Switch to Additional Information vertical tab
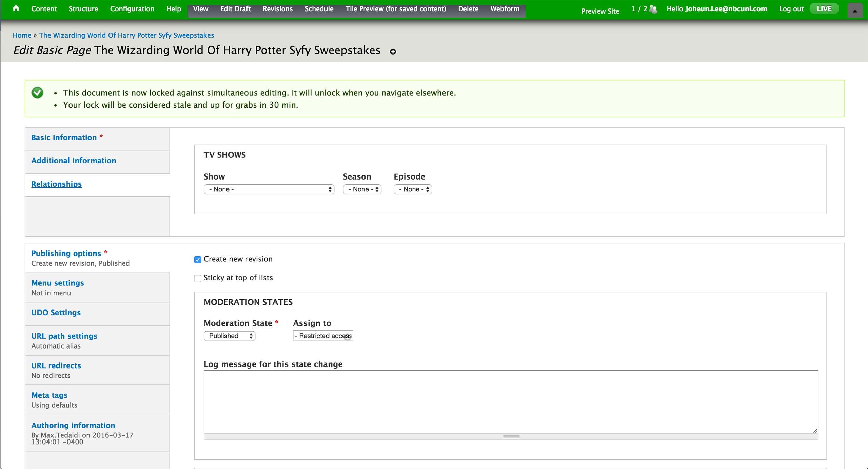This screenshot has width=868, height=469. coord(74,161)
